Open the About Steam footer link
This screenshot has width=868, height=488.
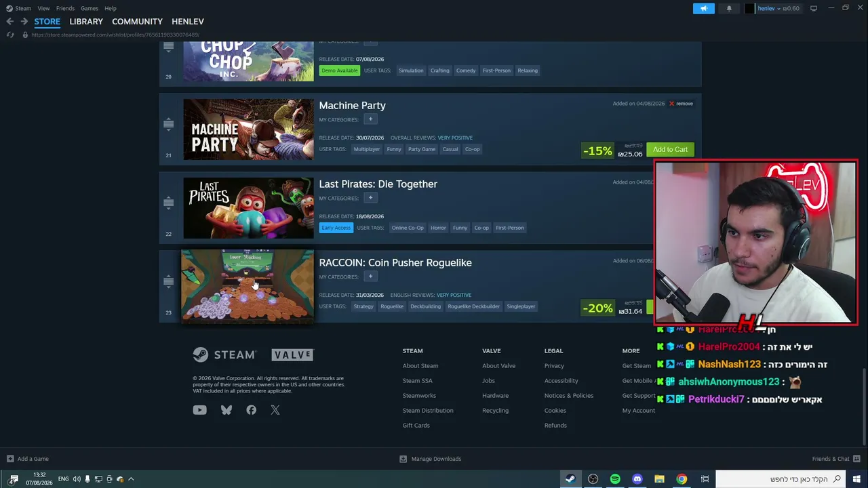pyautogui.click(x=420, y=366)
